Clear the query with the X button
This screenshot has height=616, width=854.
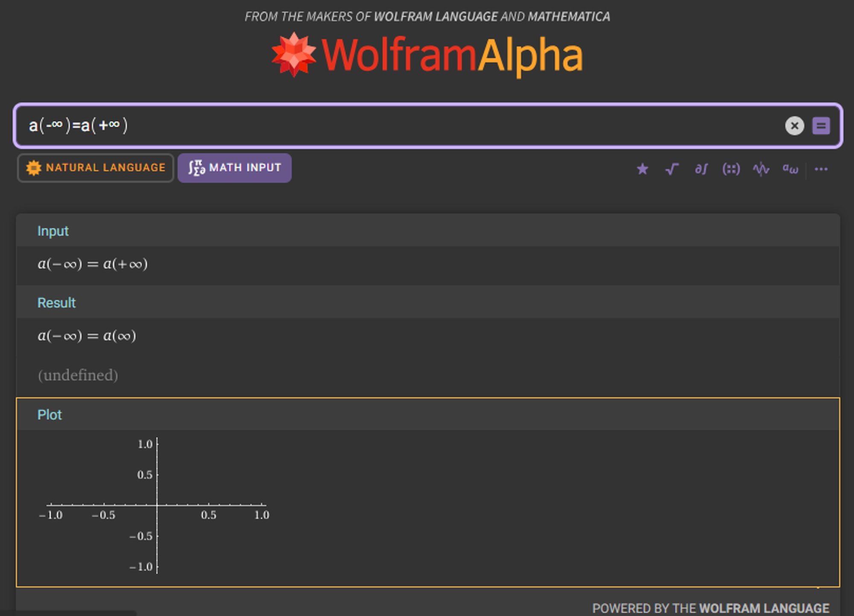point(794,126)
